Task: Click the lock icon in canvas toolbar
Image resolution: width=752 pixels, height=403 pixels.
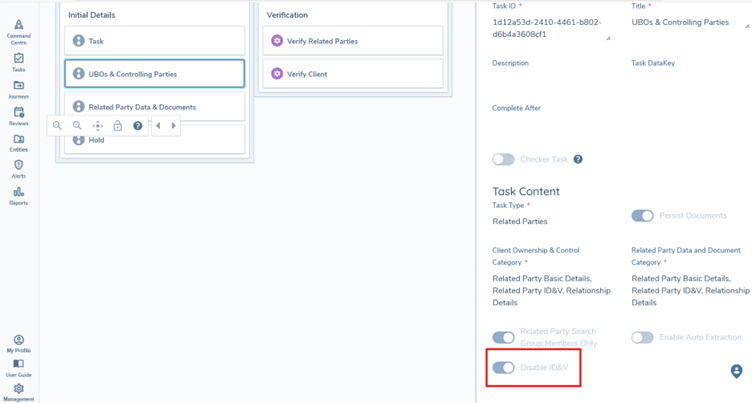Action: 117,126
